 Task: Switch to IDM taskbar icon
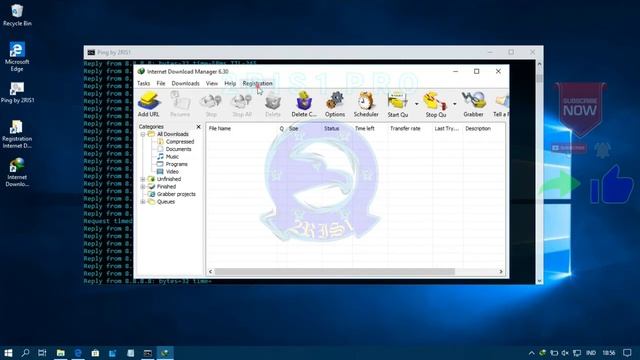pos(165,353)
